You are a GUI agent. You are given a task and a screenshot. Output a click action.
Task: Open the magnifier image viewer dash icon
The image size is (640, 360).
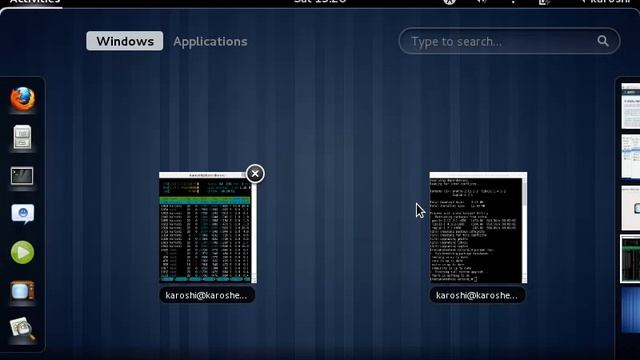click(22, 329)
